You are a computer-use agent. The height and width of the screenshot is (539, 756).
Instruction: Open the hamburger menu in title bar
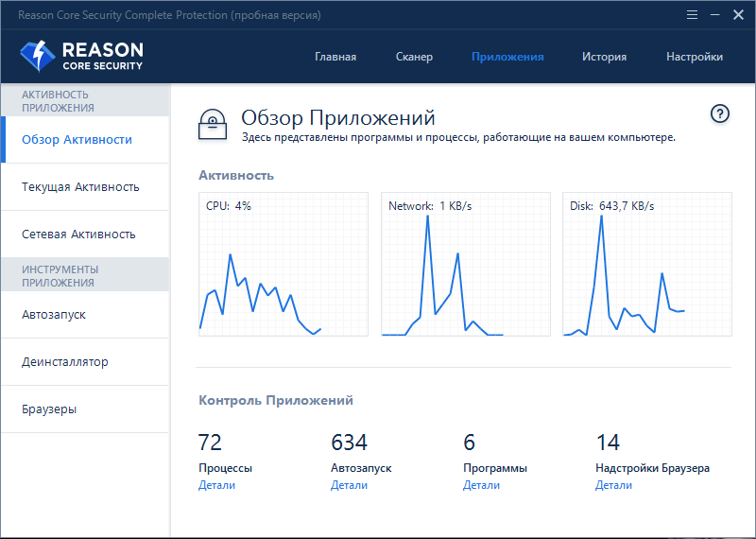[692, 15]
